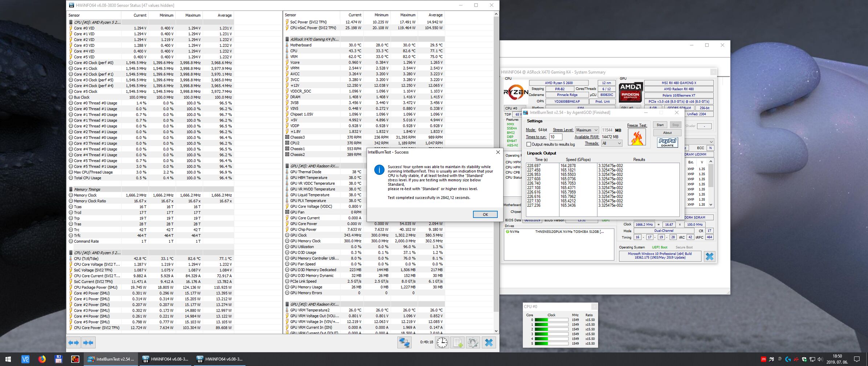Click the collapse columns arrows icon in HWiNFO
The image size is (868, 366).
88,342
